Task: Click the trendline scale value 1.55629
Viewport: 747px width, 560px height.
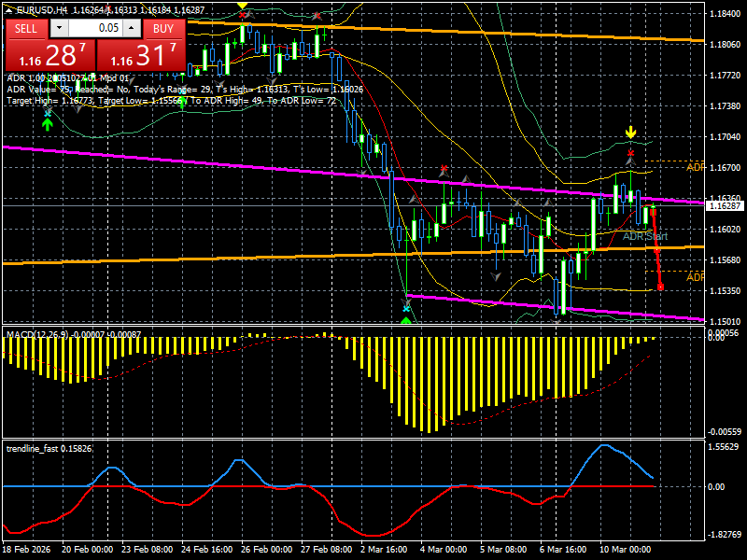Action: coord(723,447)
